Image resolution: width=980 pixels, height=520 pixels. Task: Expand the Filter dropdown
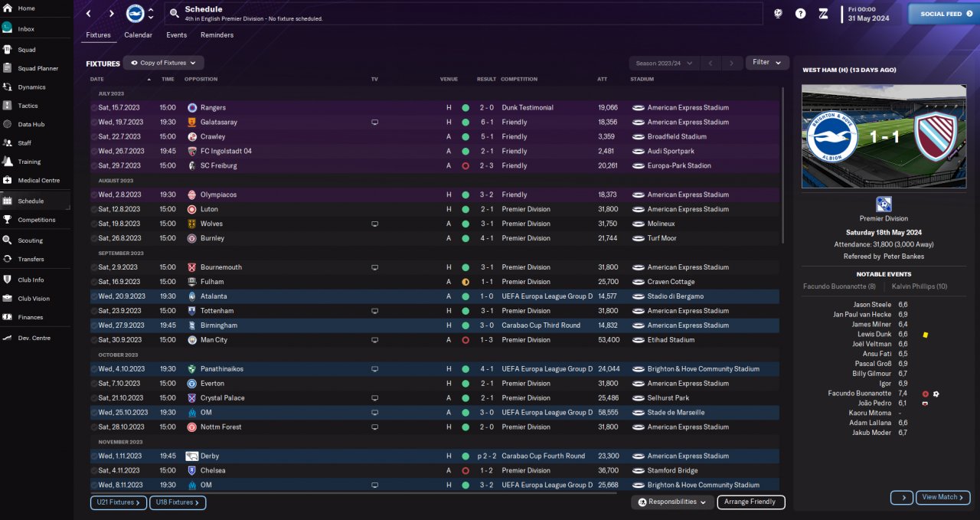coord(767,63)
